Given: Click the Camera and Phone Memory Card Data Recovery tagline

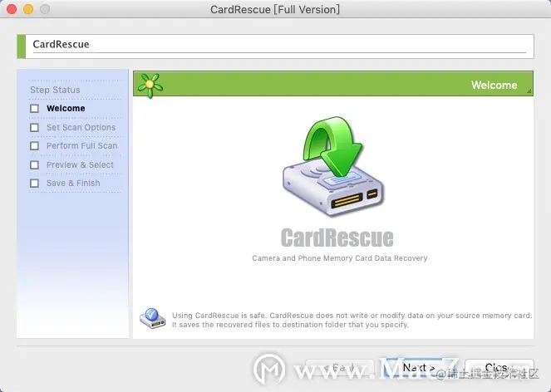Looking at the screenshot, I should pyautogui.click(x=339, y=258).
